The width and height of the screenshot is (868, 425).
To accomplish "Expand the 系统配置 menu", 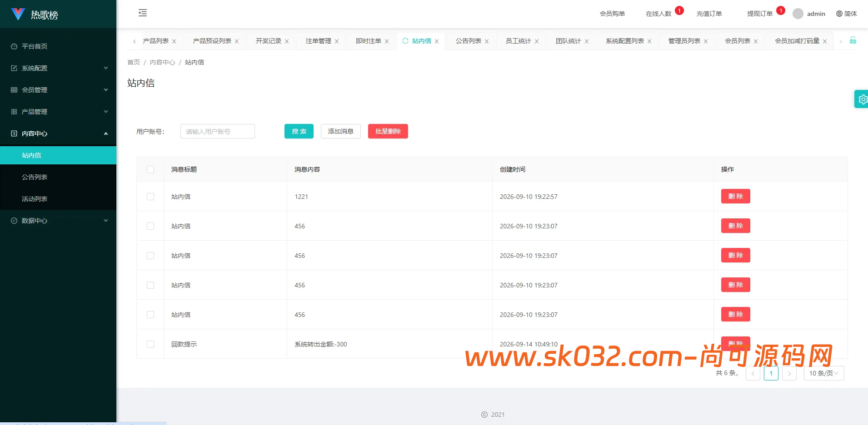I will pos(58,68).
